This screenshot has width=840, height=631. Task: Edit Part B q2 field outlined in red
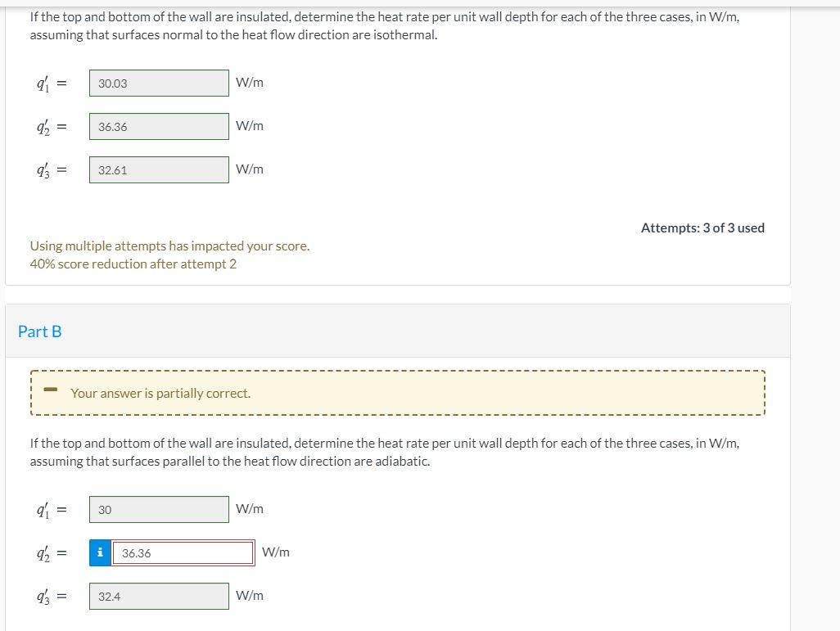tap(183, 552)
